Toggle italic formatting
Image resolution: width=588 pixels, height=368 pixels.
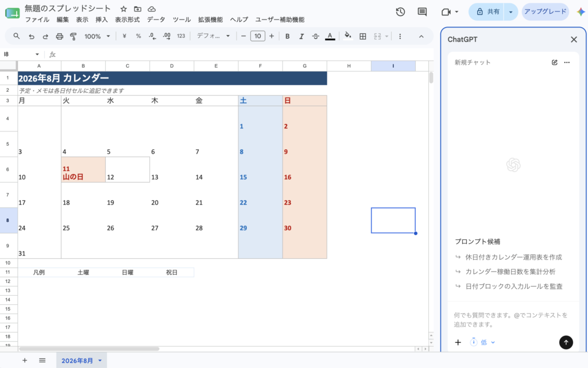tap(301, 36)
